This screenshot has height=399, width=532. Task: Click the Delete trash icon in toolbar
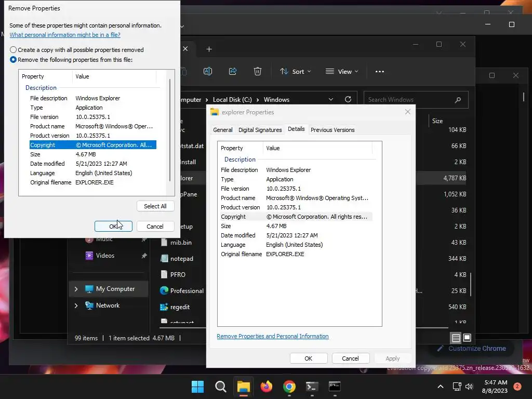click(258, 71)
